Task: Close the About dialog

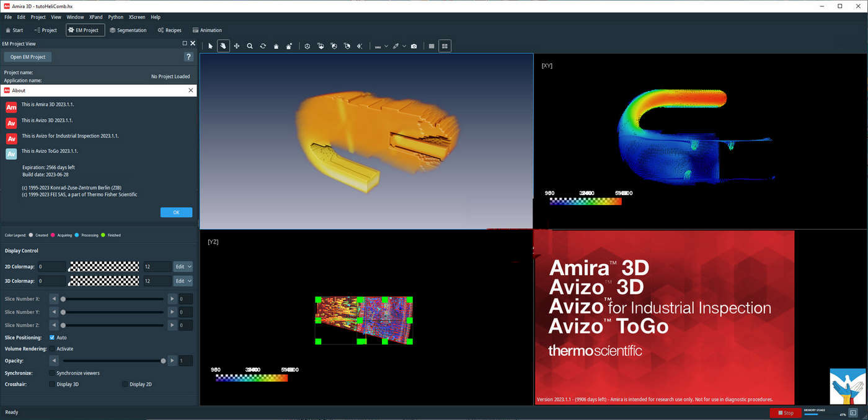Action: (x=190, y=90)
